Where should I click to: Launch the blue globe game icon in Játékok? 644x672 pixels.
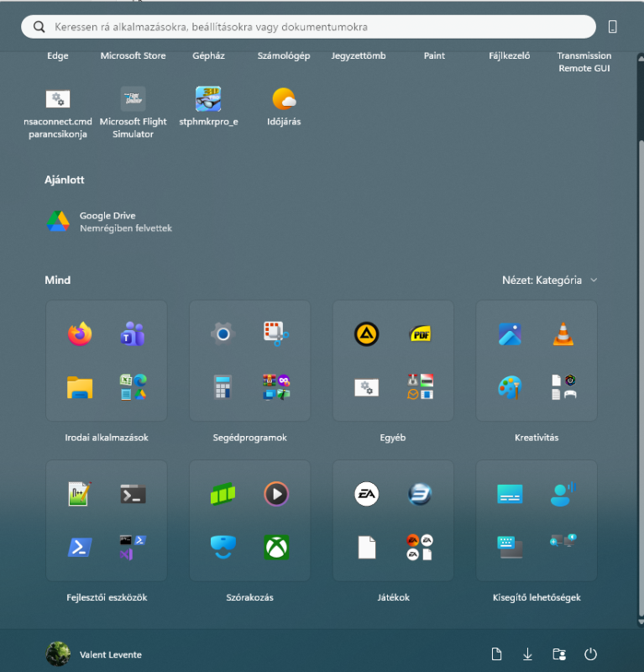coord(420,494)
